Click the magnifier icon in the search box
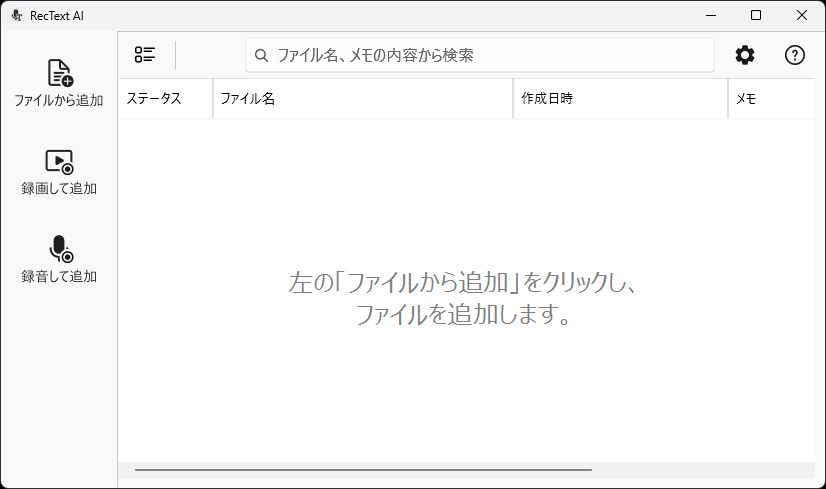The height and width of the screenshot is (489, 826). (x=262, y=56)
